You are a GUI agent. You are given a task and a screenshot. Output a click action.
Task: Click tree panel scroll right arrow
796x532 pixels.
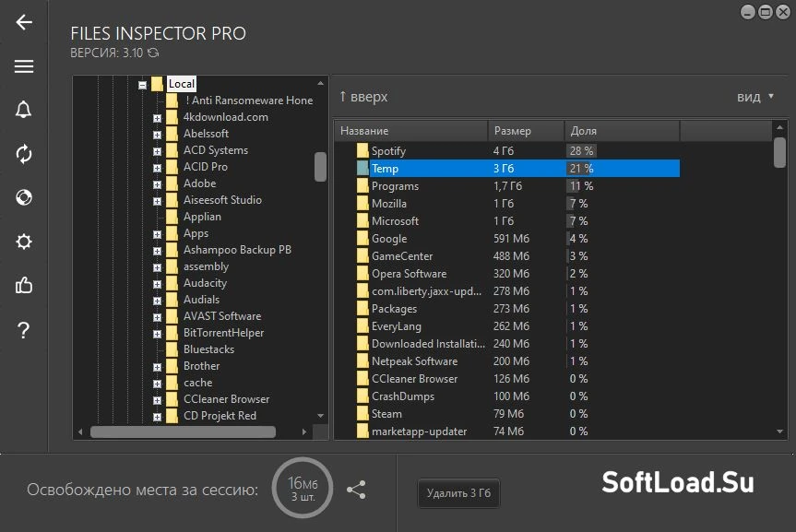coord(304,432)
